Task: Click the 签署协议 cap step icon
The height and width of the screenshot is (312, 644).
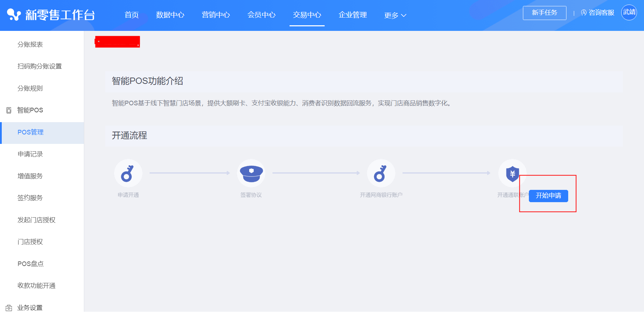Action: 251,173
